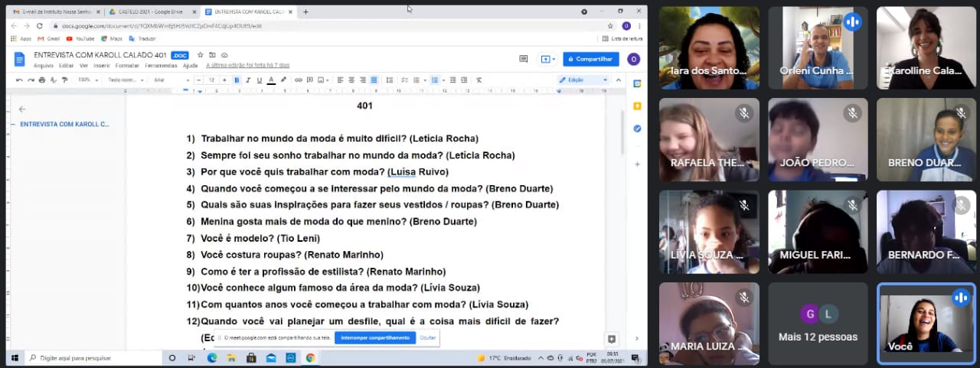Open the Editar menu
The image size is (980, 368).
(67, 66)
